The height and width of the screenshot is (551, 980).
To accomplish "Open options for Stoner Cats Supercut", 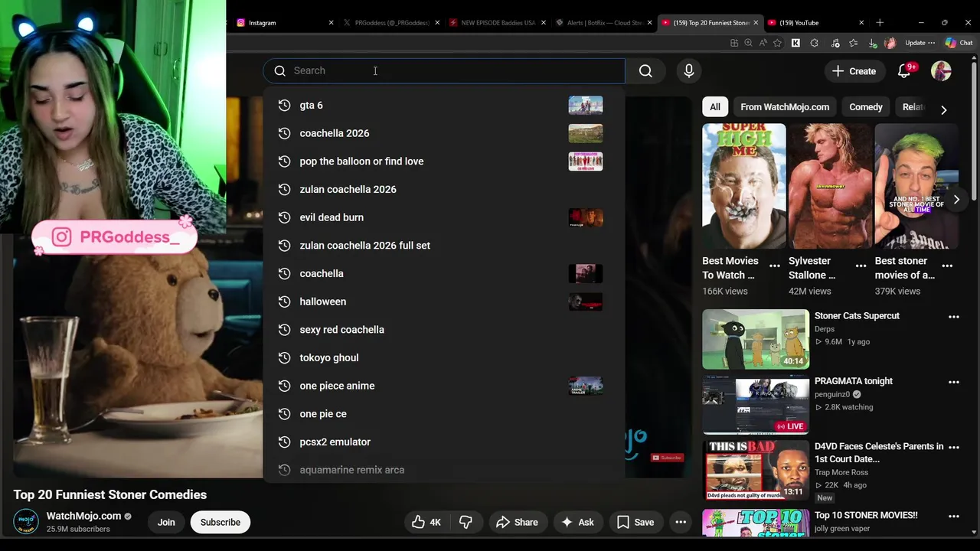I will click(954, 317).
